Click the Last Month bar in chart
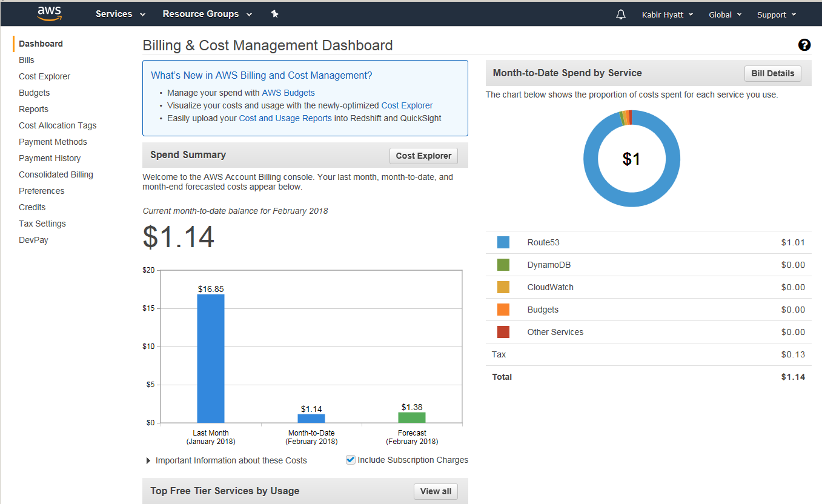 pos(211,359)
